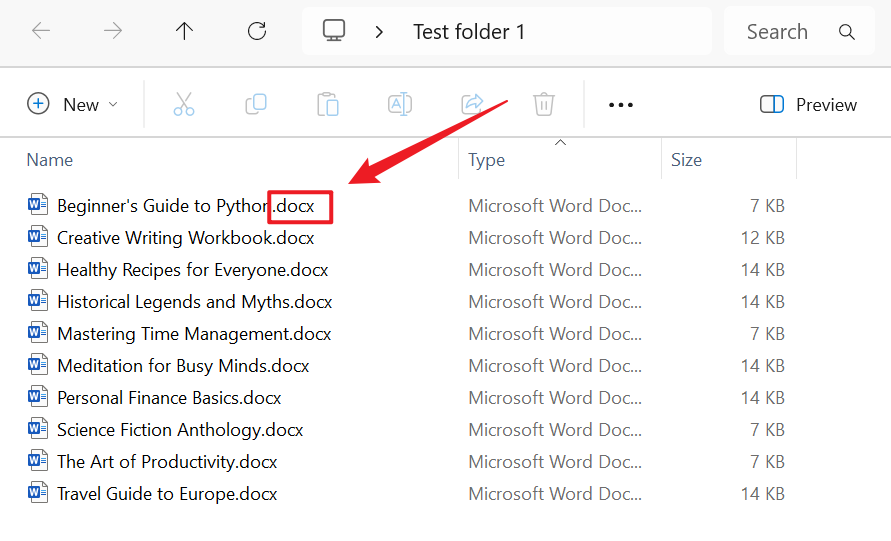
Task: Open the New dropdown menu
Action: (x=73, y=104)
